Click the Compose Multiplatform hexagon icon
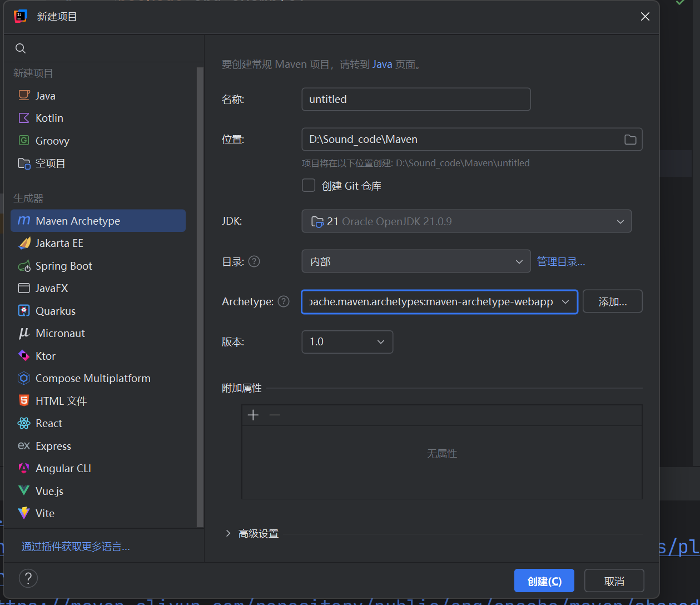 [x=24, y=378]
